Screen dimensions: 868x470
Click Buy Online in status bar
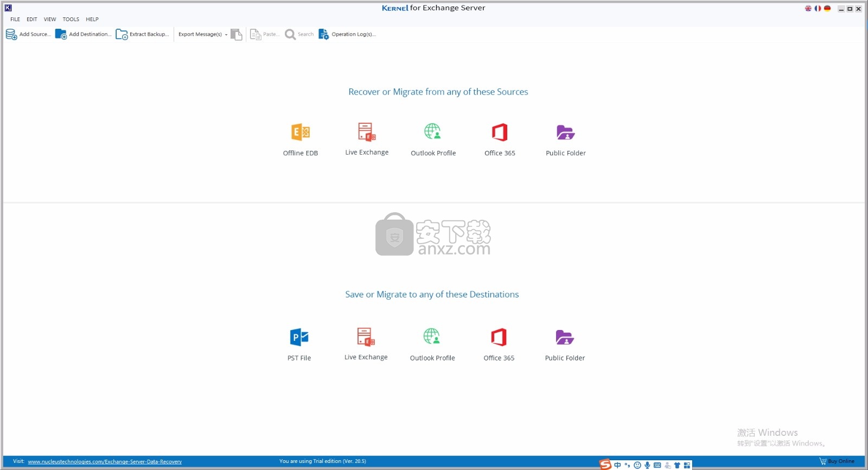click(837, 461)
